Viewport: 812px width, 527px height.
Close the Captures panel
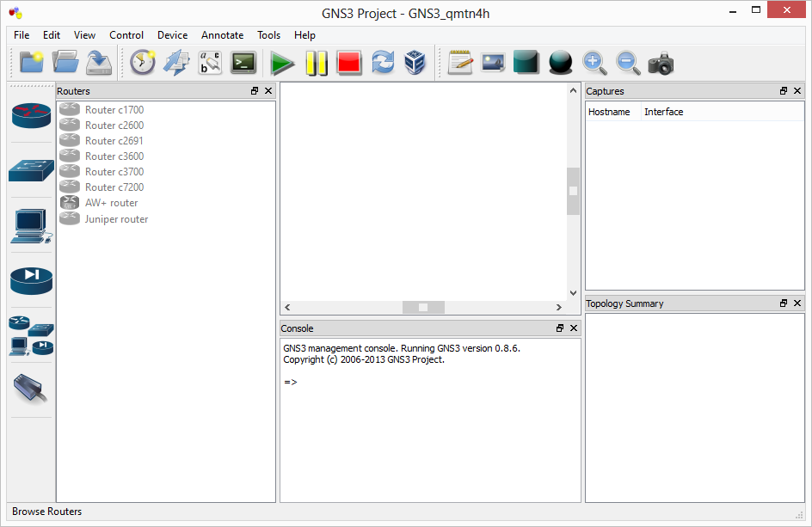point(797,90)
